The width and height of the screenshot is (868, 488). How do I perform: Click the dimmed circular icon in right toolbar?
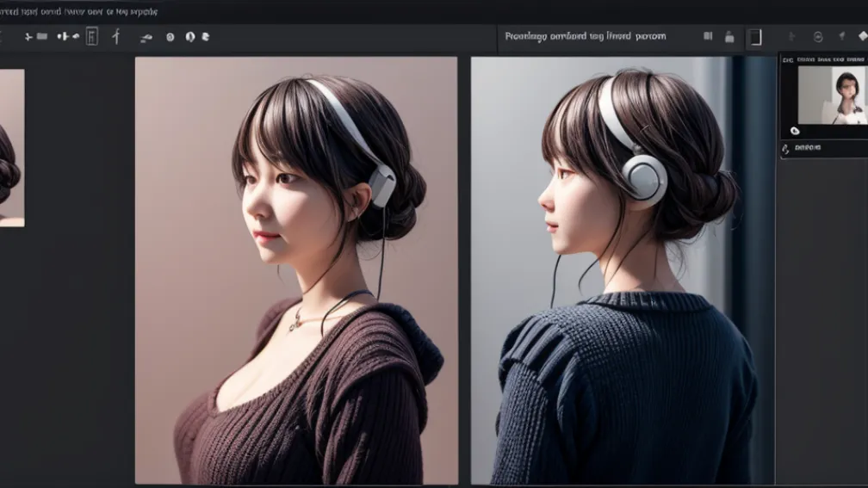(x=818, y=37)
